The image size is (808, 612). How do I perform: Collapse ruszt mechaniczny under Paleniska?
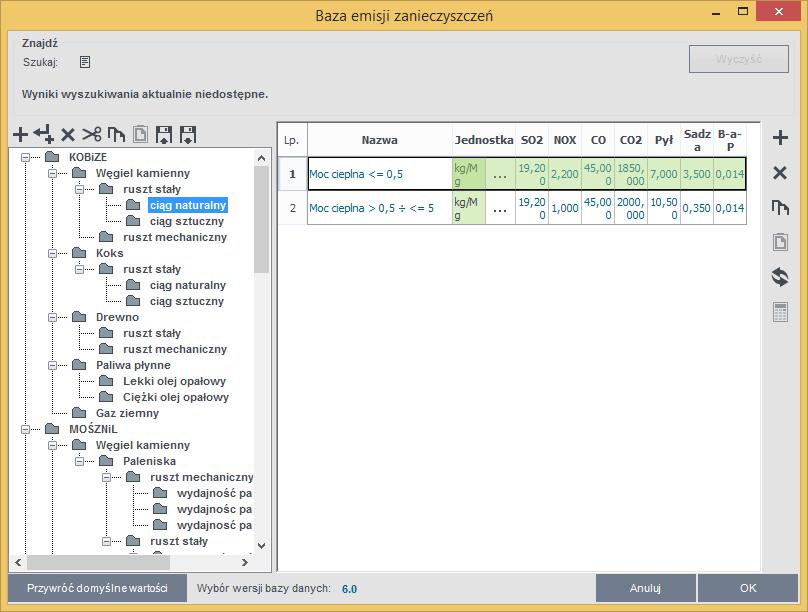click(x=106, y=477)
